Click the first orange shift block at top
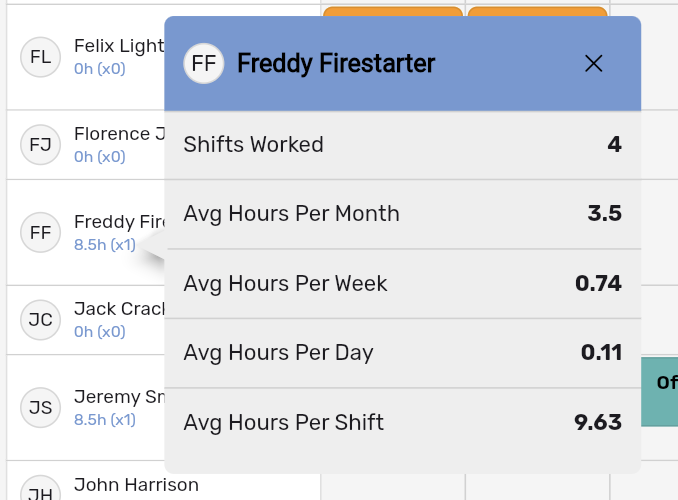The height and width of the screenshot is (500, 678). tap(392, 12)
